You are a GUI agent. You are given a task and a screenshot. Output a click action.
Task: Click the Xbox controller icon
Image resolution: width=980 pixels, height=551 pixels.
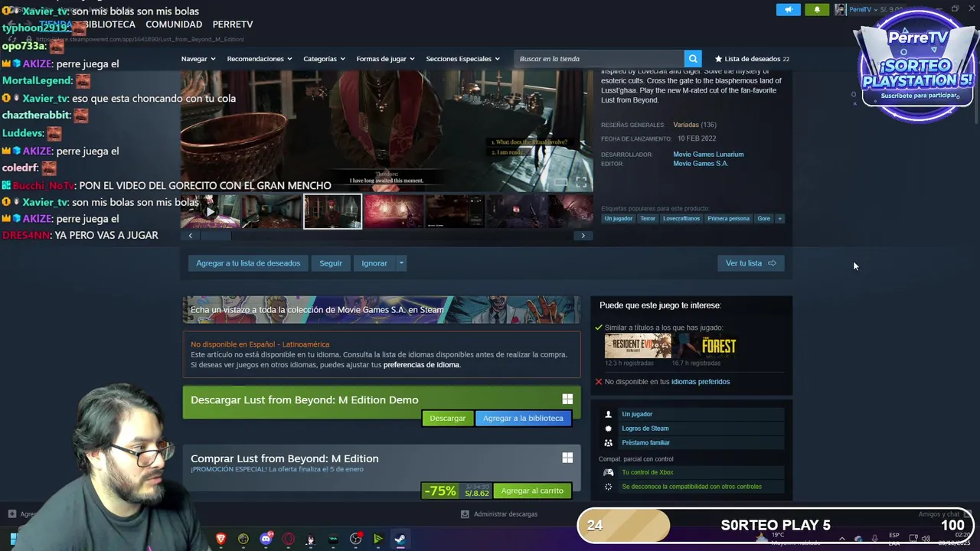(x=609, y=472)
